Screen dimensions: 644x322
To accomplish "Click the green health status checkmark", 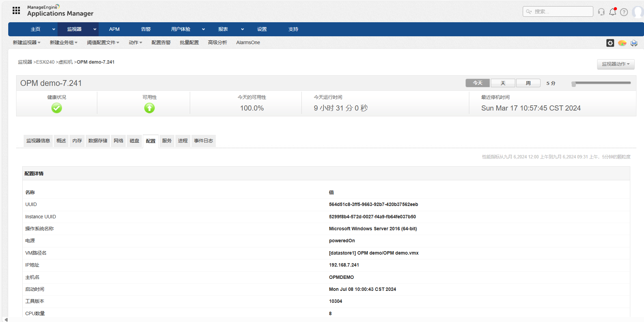I will (x=57, y=108).
